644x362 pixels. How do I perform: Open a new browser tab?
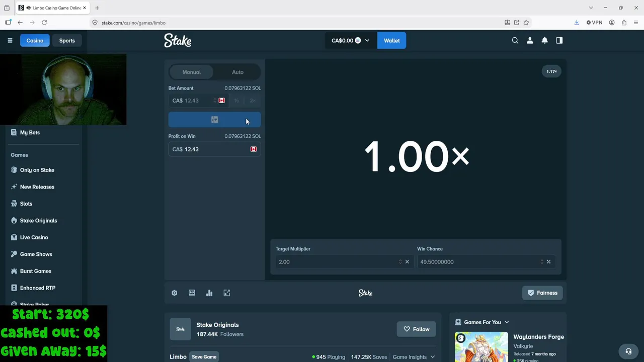click(x=97, y=8)
